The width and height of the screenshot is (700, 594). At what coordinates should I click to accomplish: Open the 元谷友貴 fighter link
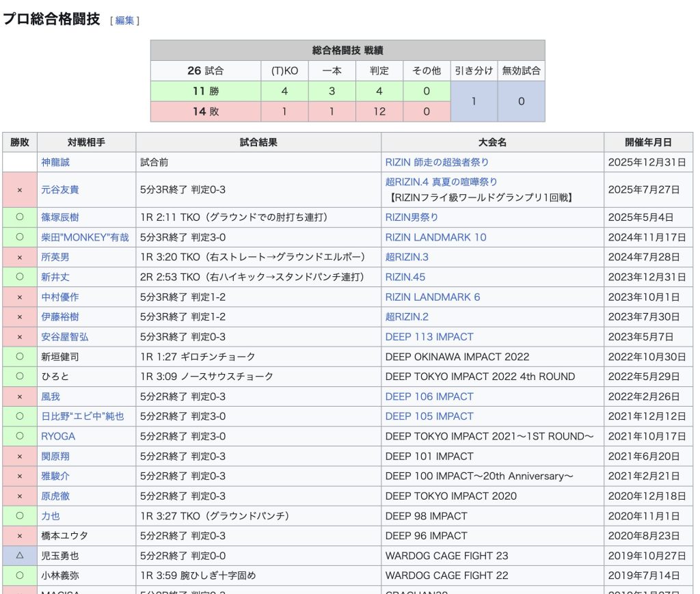[60, 189]
